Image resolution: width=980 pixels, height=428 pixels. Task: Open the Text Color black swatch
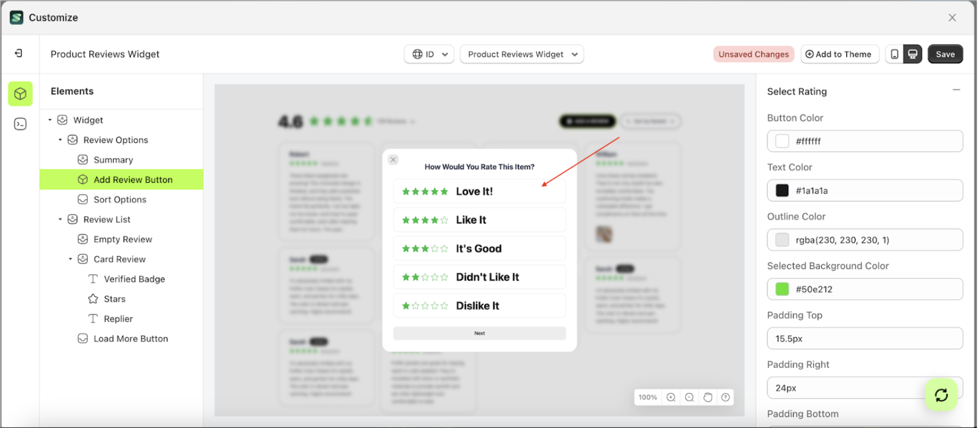(783, 191)
